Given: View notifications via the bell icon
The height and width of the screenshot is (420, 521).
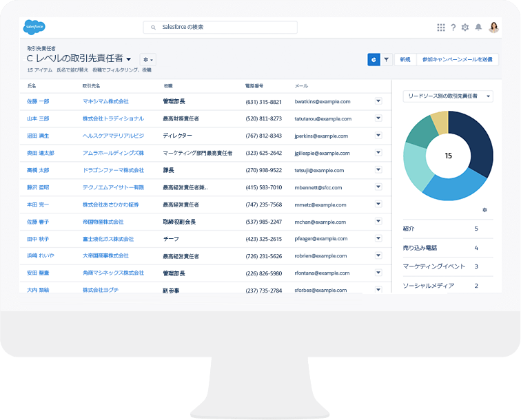Looking at the screenshot, I should [478, 28].
